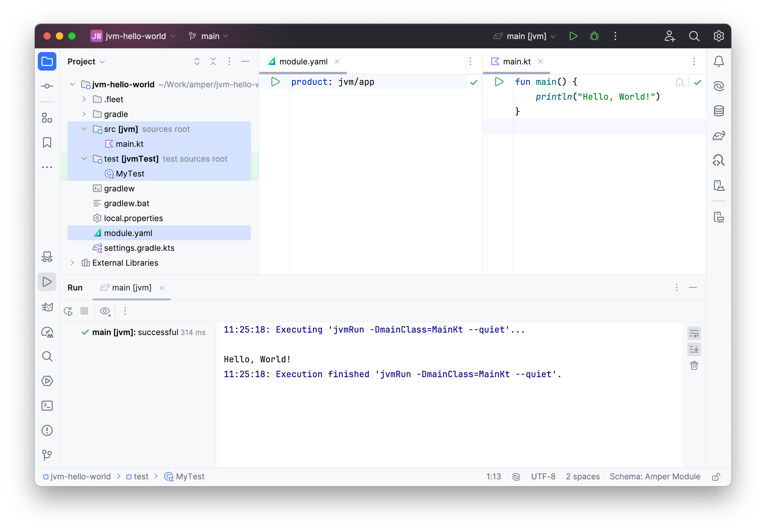Click the Rerun icon in Run panel
The image size is (766, 532).
(x=68, y=311)
